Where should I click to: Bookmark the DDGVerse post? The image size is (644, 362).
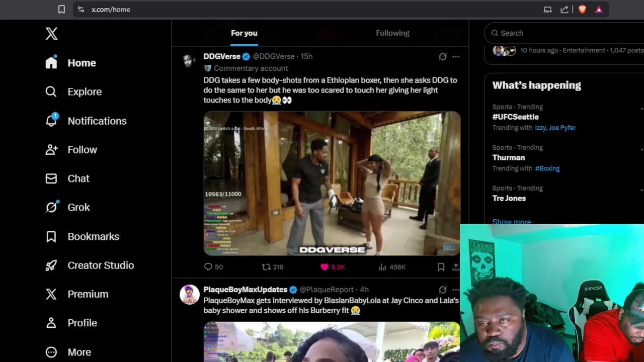441,267
